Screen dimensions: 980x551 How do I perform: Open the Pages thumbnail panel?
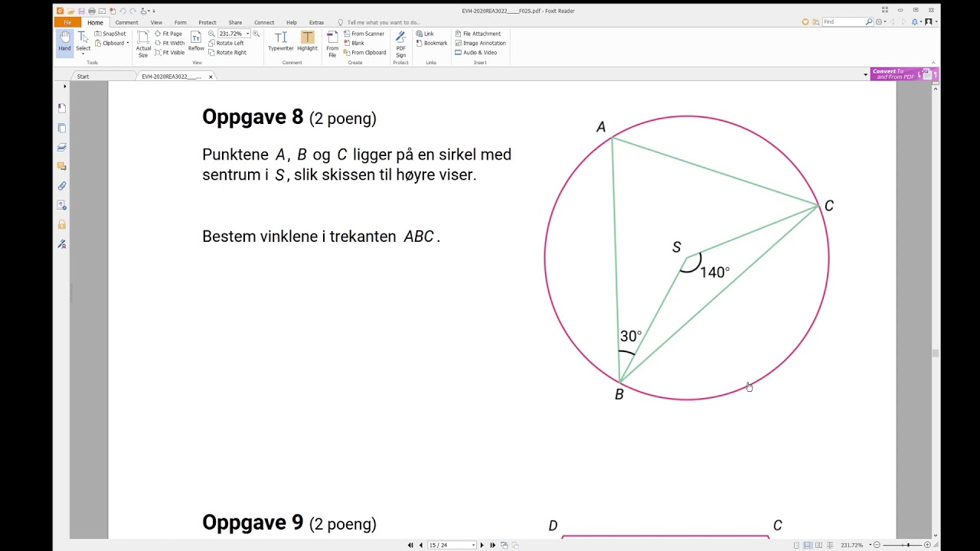coord(62,128)
